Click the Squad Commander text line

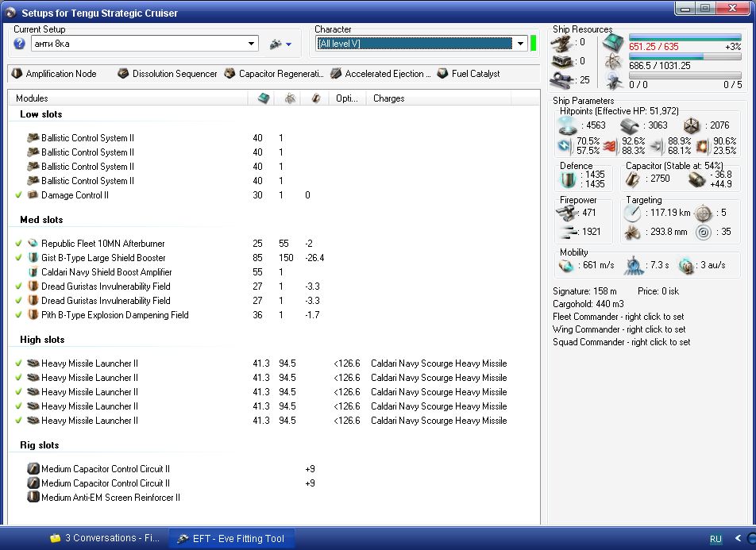[x=621, y=342]
